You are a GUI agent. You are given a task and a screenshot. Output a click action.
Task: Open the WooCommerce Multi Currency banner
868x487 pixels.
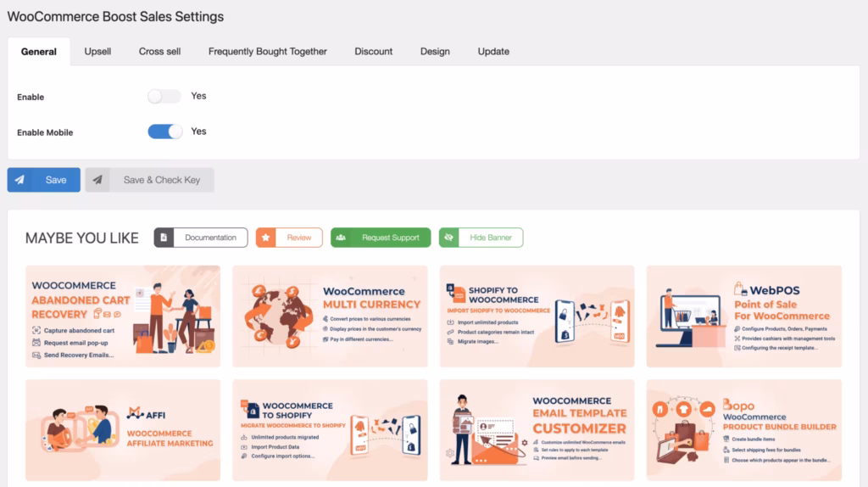click(x=330, y=316)
